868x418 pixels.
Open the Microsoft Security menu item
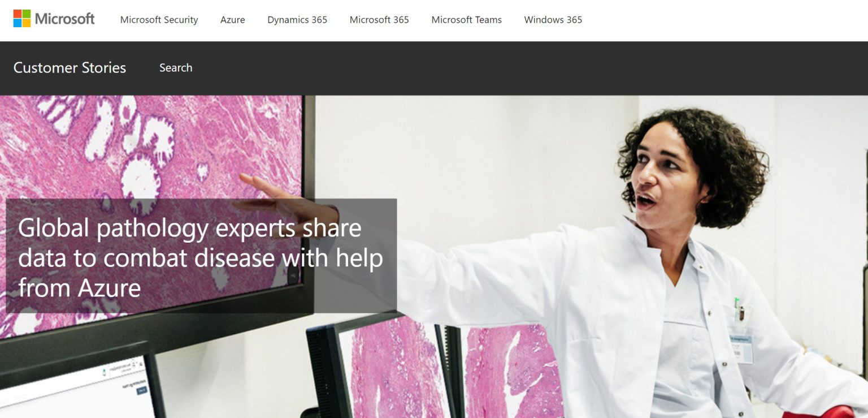click(x=159, y=20)
